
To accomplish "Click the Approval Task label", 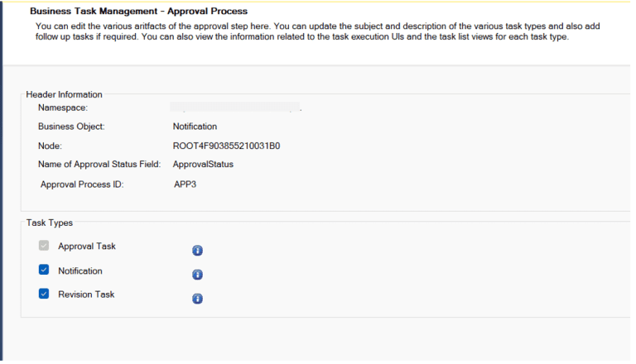I will (87, 247).
